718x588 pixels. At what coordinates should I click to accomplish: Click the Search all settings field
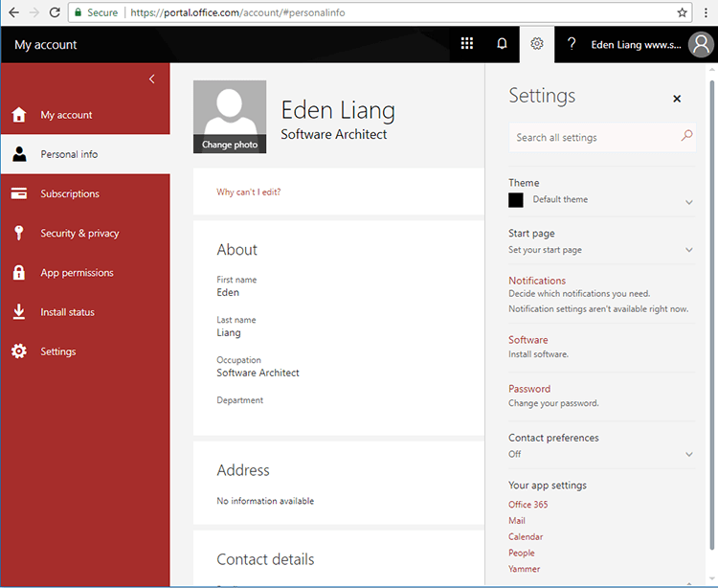coord(594,138)
